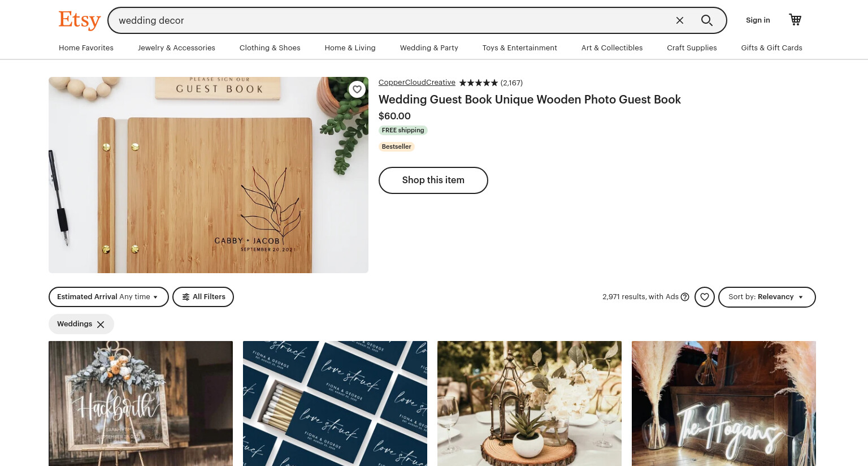Open the shopping cart

(x=795, y=20)
